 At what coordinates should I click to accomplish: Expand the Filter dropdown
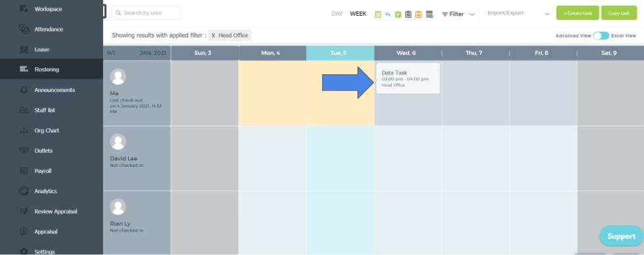(x=459, y=14)
